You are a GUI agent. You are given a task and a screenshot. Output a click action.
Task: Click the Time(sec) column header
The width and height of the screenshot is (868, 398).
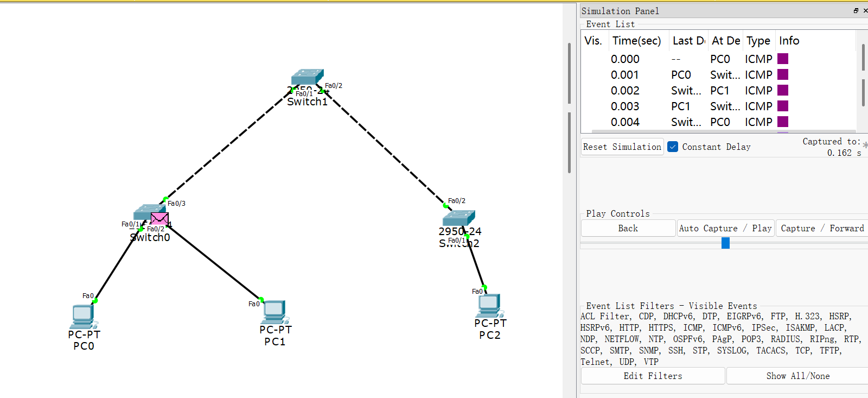click(636, 41)
